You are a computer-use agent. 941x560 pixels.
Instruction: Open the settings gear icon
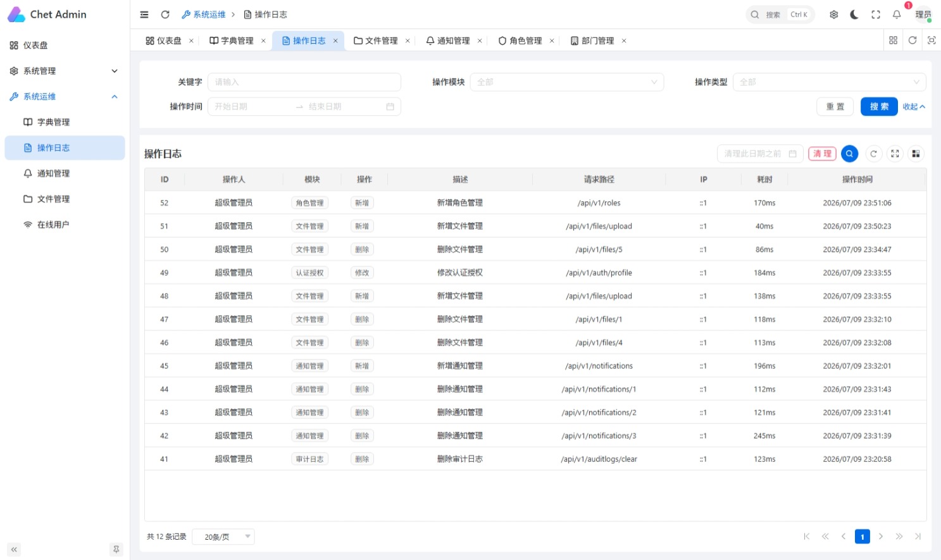pos(834,15)
